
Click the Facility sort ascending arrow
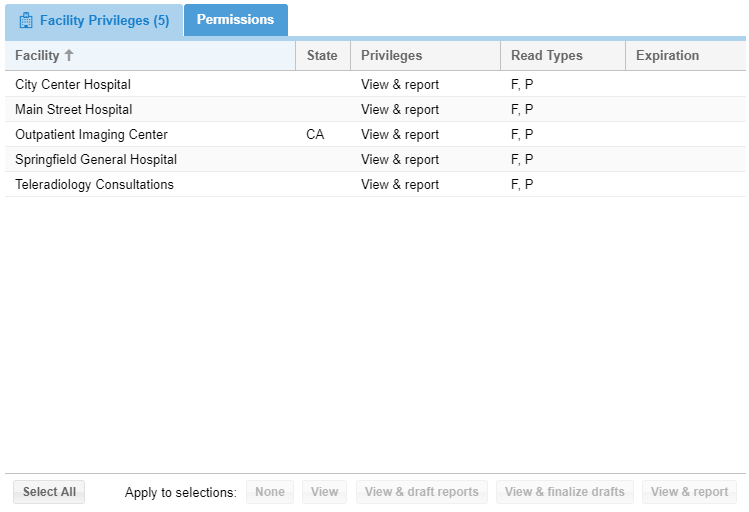tap(69, 55)
